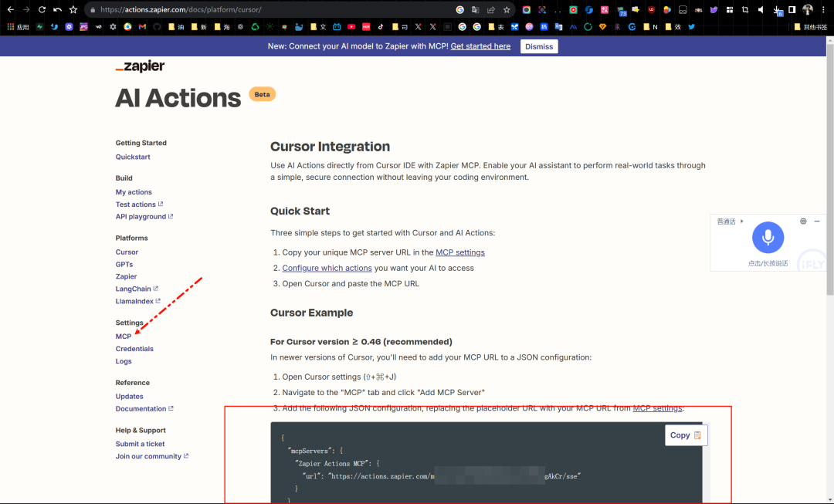834x504 pixels.
Task: Open the Twitter bird bookmark
Action: click(x=691, y=26)
